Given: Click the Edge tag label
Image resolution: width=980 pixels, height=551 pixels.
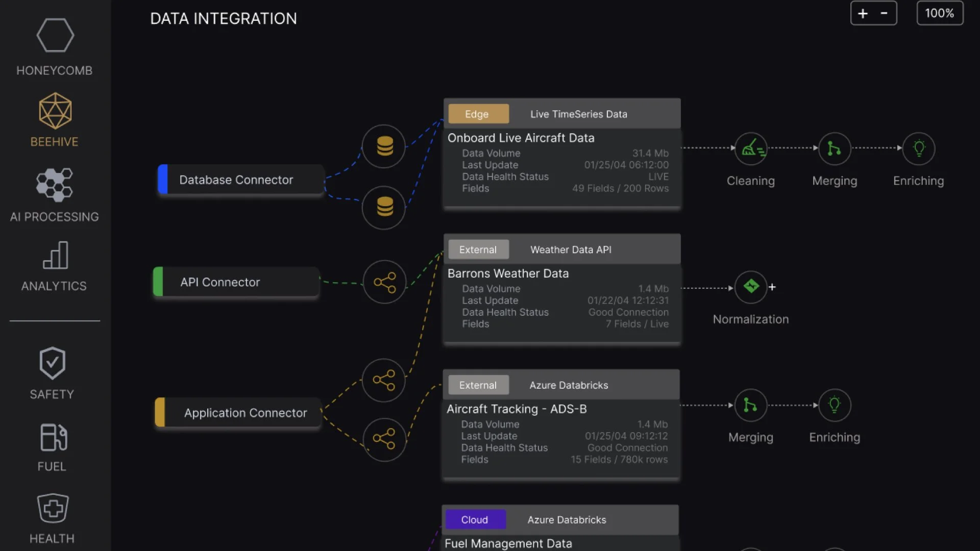Looking at the screenshot, I should 478,114.
